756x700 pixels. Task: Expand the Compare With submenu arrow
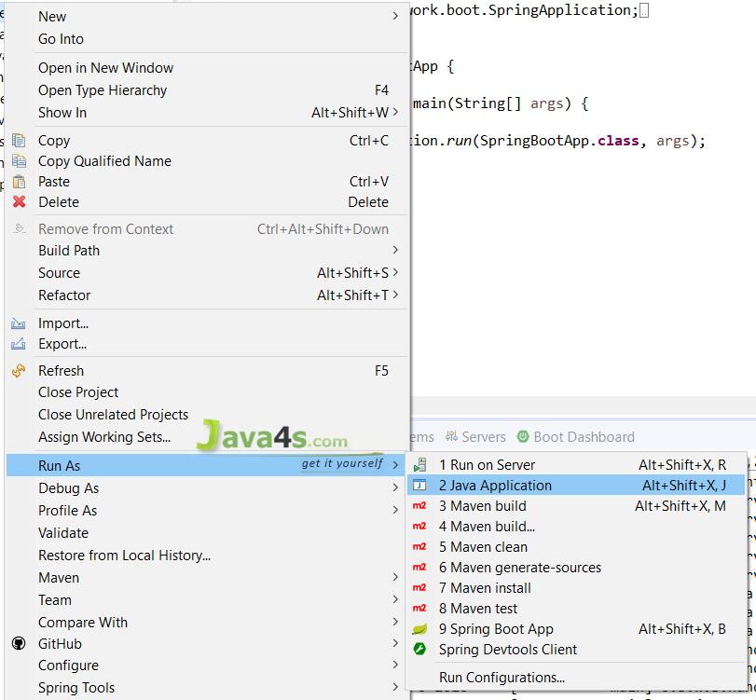click(395, 622)
